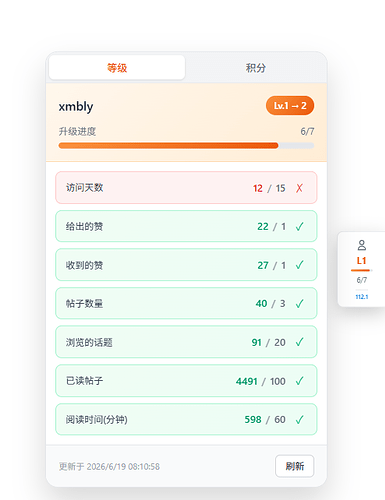Click the checkmark for 阅读时间(分钟)
The width and height of the screenshot is (385, 500).
(x=299, y=419)
